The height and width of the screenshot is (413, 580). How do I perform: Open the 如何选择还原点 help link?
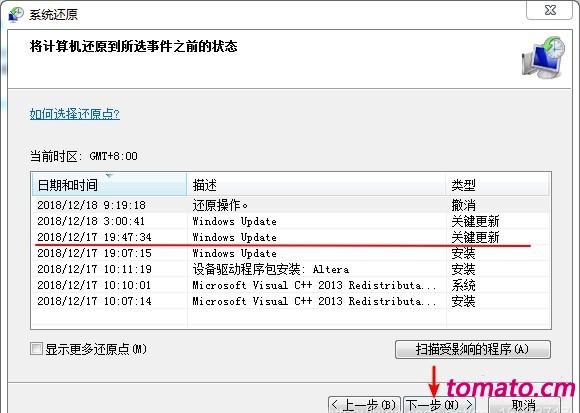[75, 114]
